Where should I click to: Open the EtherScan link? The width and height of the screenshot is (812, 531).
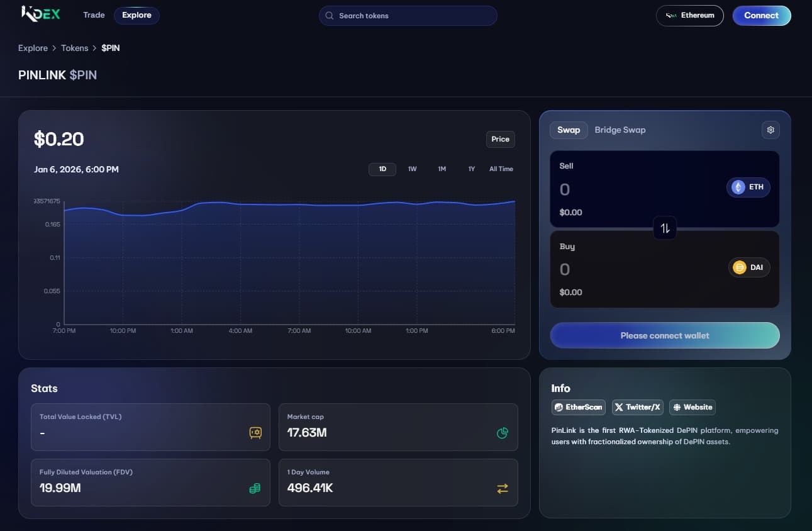(x=578, y=407)
